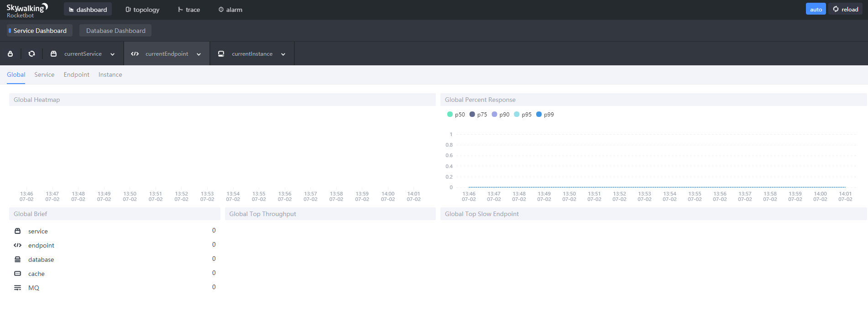Screen dimensions: 868x312
Task: Open the topology menu
Action: pyautogui.click(x=142, y=9)
